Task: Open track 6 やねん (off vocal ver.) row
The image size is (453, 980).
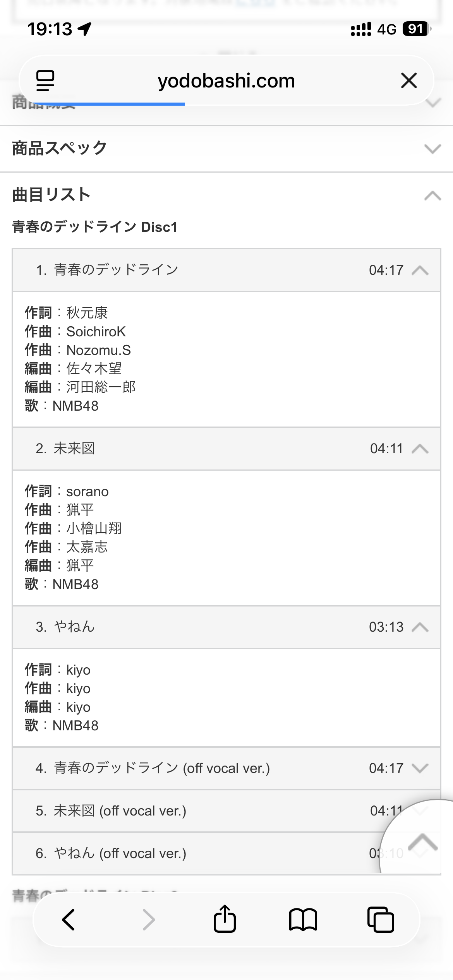Action: coord(194,853)
